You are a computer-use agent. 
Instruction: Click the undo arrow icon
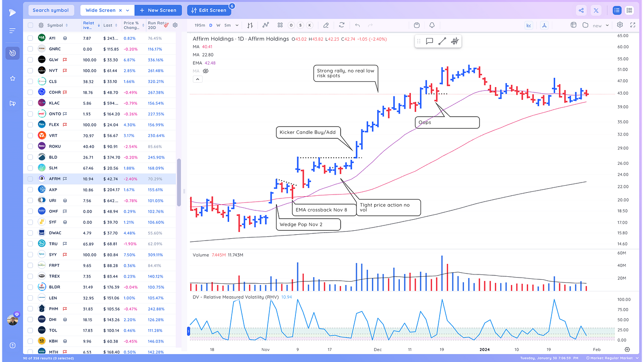357,25
